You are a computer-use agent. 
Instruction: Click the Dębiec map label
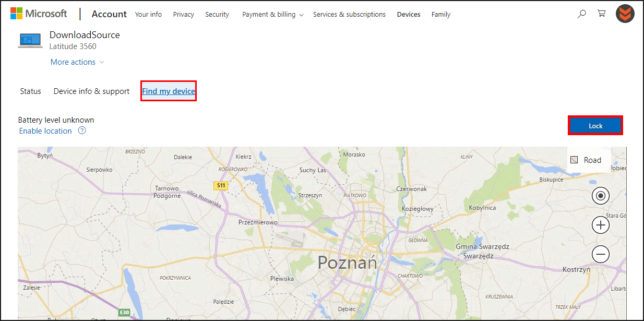[x=347, y=309]
